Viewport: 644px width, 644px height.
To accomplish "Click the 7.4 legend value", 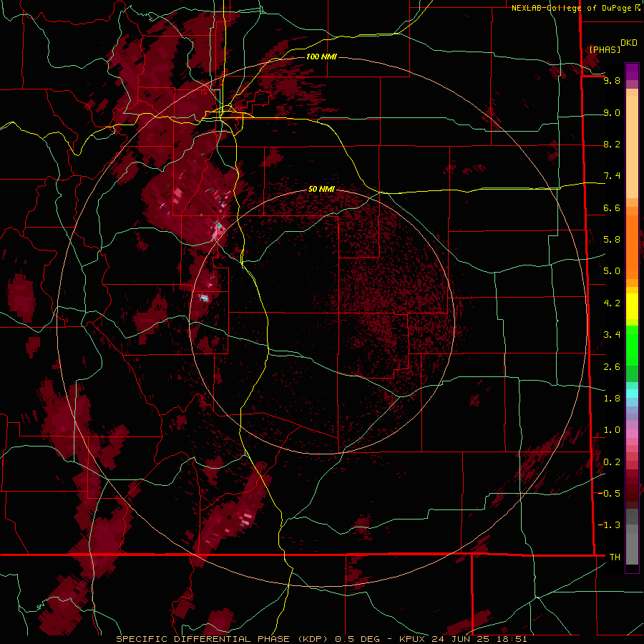I will point(612,176).
